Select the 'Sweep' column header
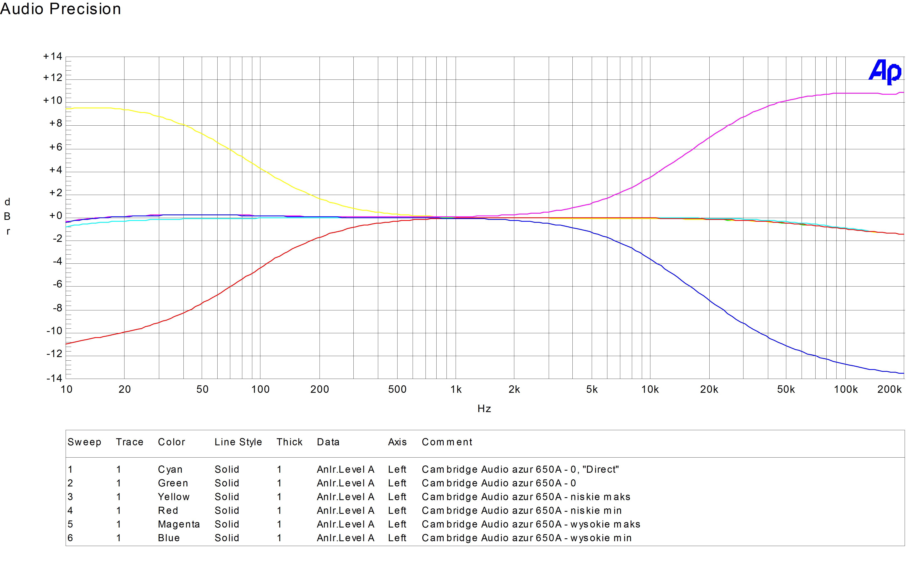924x568 pixels. [85, 442]
